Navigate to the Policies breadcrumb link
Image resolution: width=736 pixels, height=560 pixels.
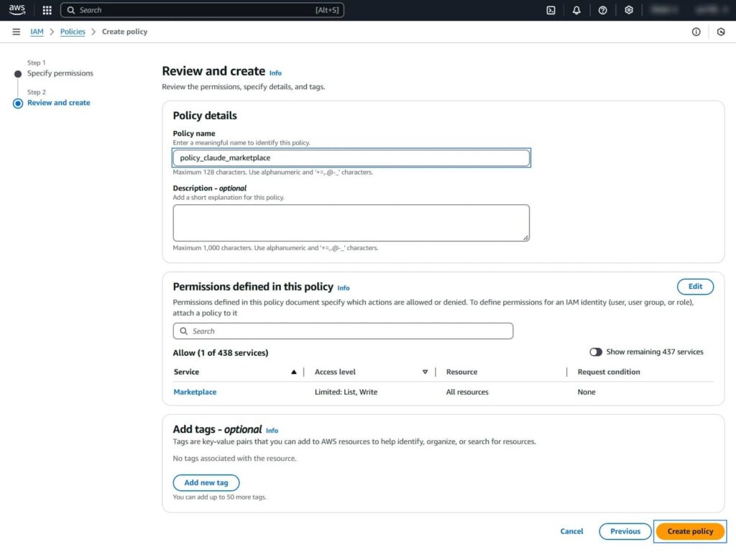72,32
